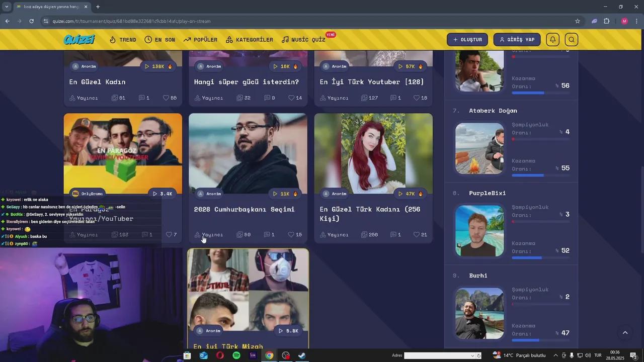Click the 47K play count badge
The height and width of the screenshot is (362, 644).
pos(411,194)
